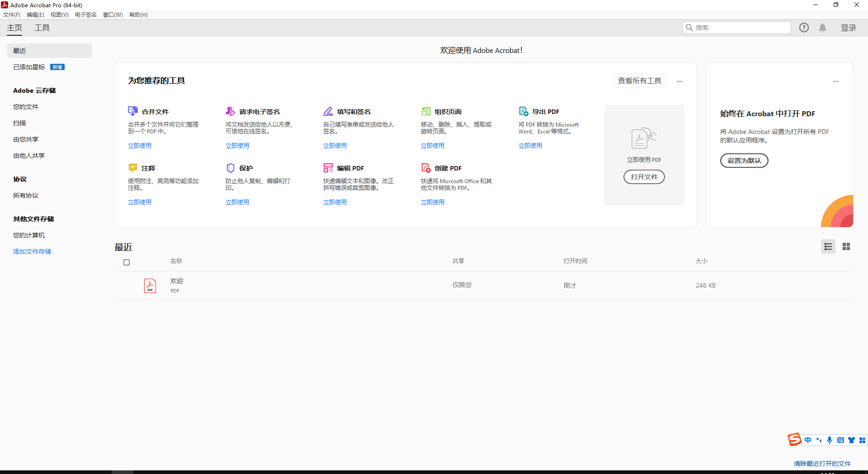Open the 窗口(W) menu
The width and height of the screenshot is (868, 474).
[x=113, y=15]
